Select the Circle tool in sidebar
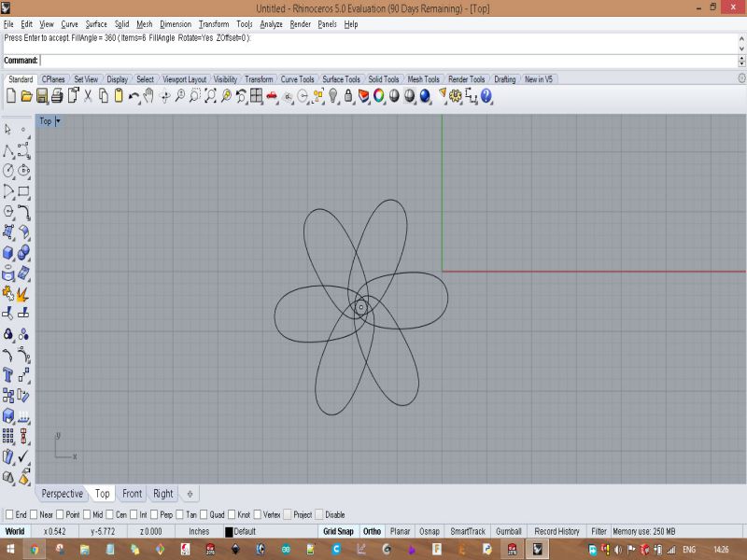This screenshot has height=560, width=747. point(8,171)
